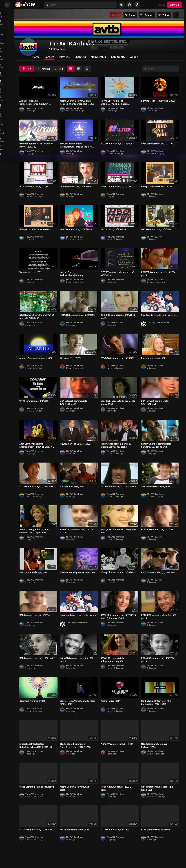
Task: Sort content by Trending
Action: [43, 69]
